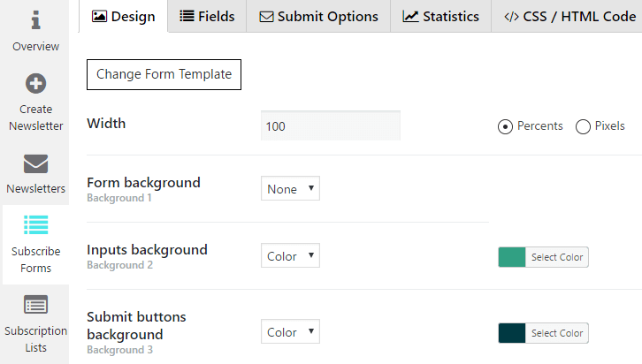Open Newsletters envelope icon

pos(36,164)
